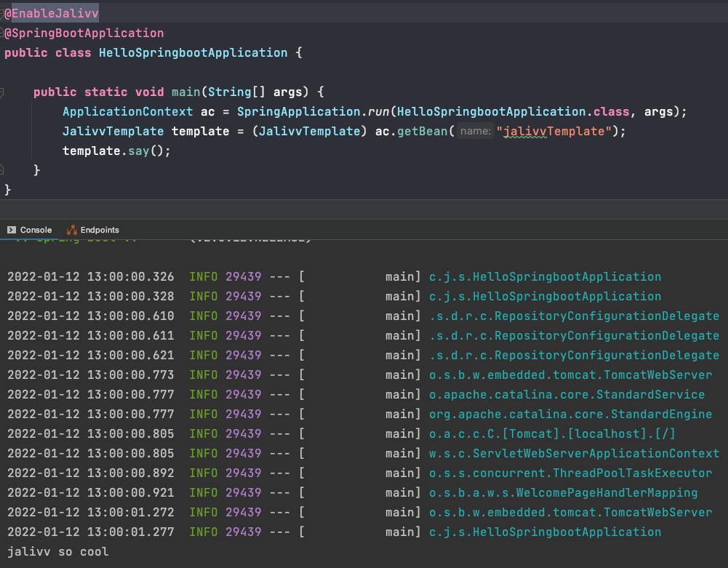This screenshot has height=568, width=728.
Task: Click the orange Endpoints icon
Action: (71, 230)
